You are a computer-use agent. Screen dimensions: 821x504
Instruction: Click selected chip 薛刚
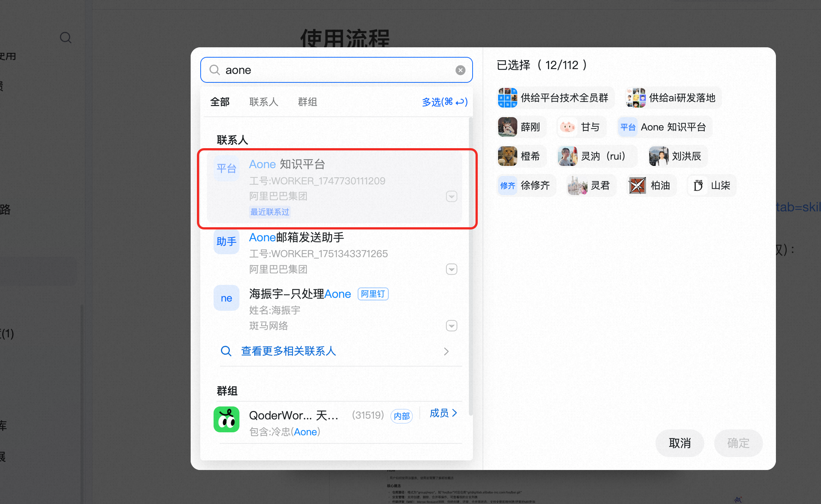521,127
